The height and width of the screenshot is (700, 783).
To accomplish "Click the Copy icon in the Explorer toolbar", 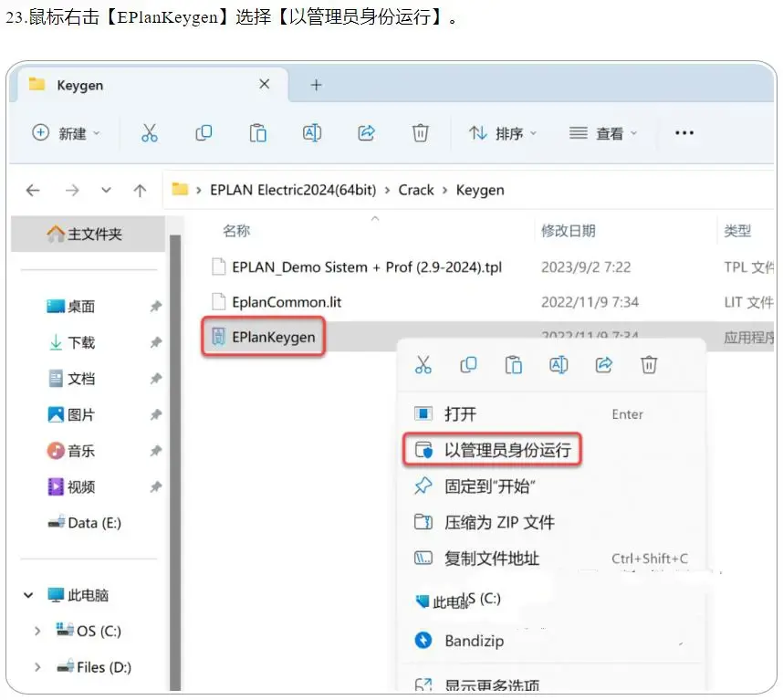I will 204,133.
